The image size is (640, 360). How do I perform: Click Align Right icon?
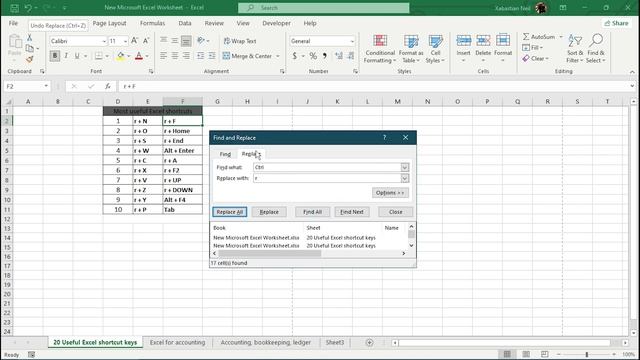click(186, 56)
